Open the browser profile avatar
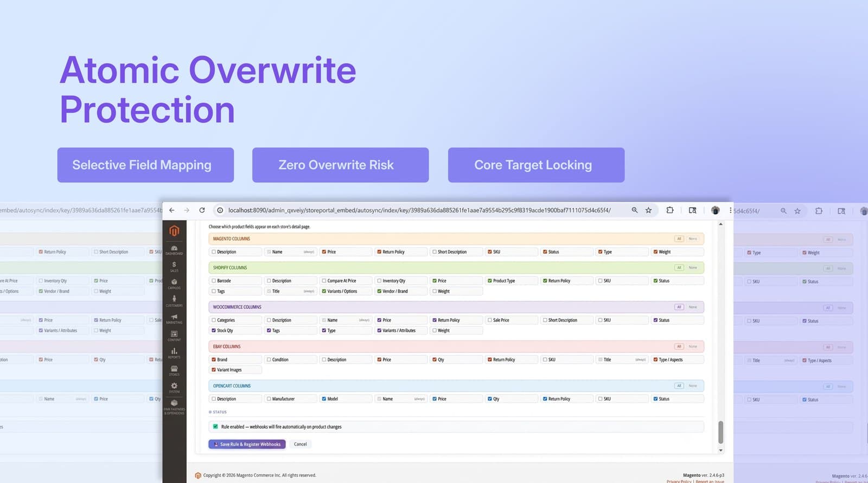The image size is (868, 483). 715,210
